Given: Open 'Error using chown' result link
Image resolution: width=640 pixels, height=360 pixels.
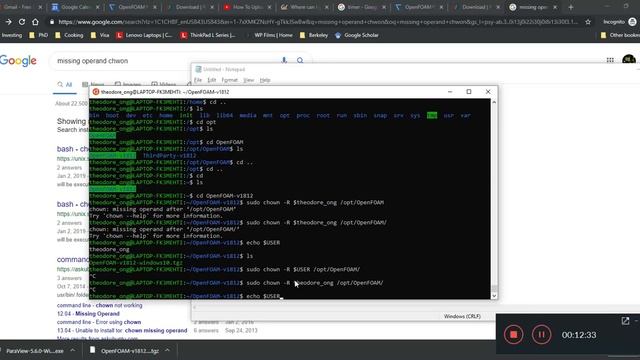Looking at the screenshot, I should (99, 322).
